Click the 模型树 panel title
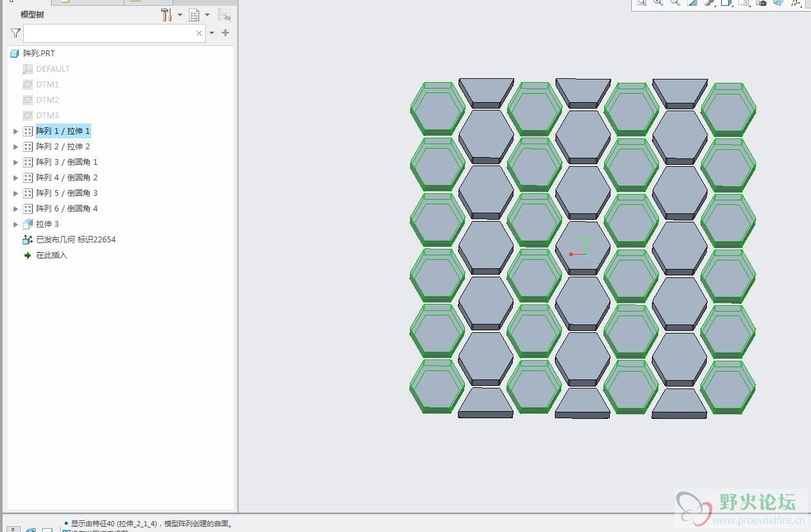Screen dimensions: 811x532 [32, 14]
